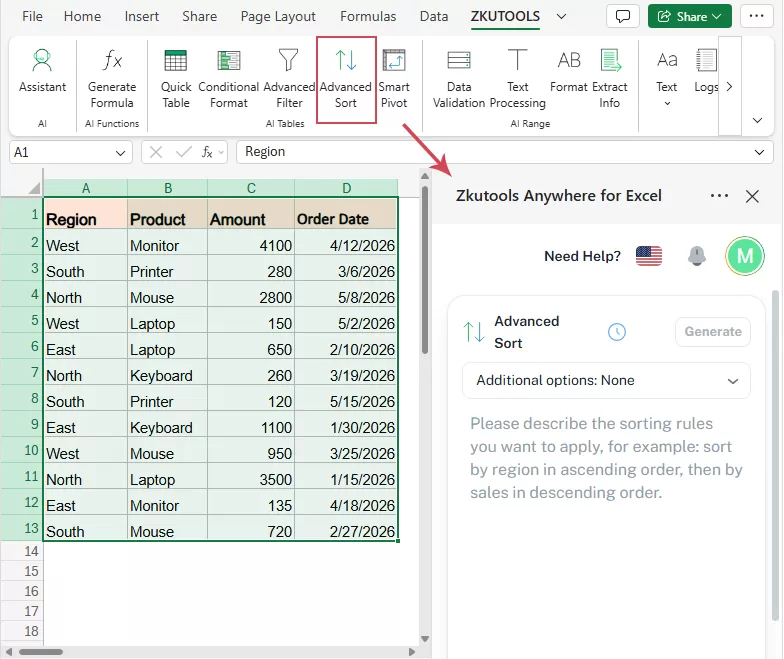
Task: Click the sorting rules description box
Action: coord(606,458)
